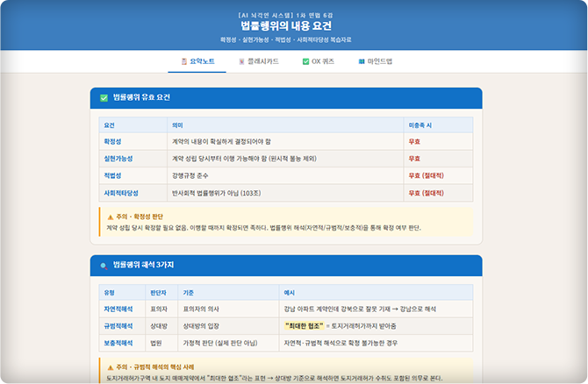Click the subtitle ending with 복습자료

pyautogui.click(x=286, y=39)
